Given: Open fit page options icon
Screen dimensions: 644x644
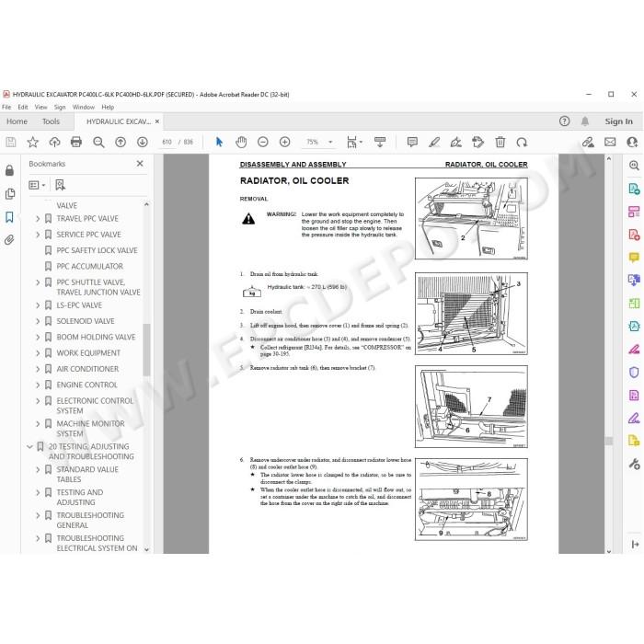Looking at the screenshot, I should tap(352, 142).
